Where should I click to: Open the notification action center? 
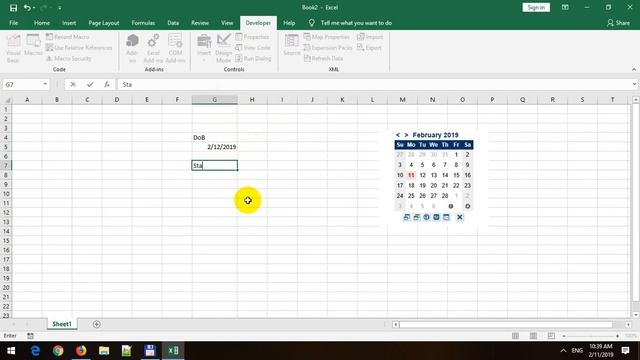coord(625,351)
